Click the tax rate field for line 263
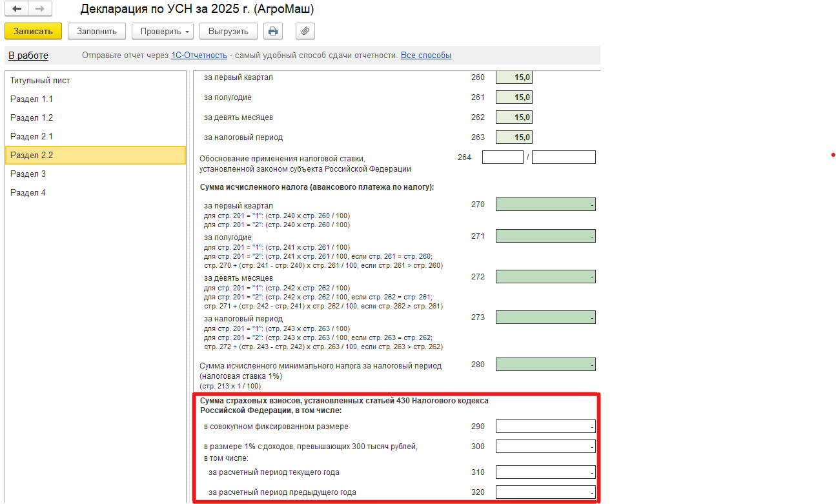The image size is (836, 504). coord(514,137)
